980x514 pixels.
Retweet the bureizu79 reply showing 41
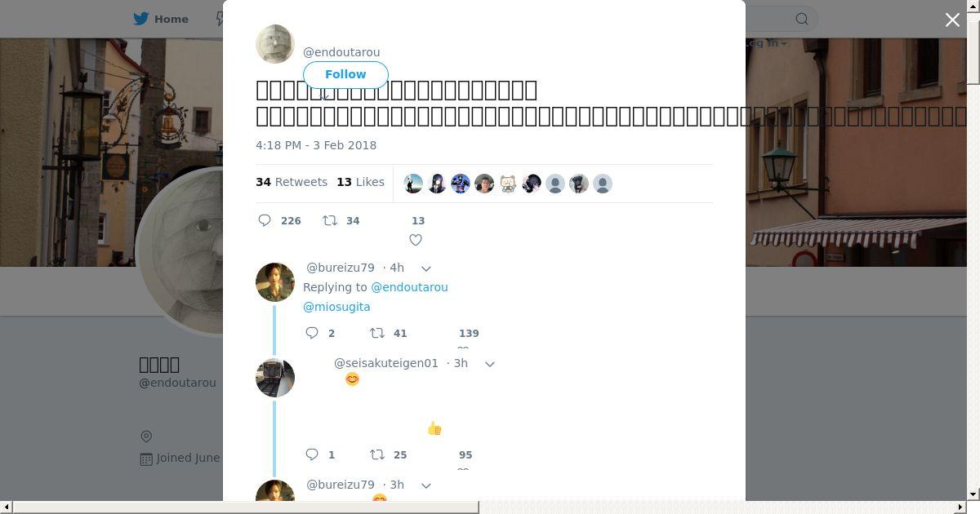(377, 333)
